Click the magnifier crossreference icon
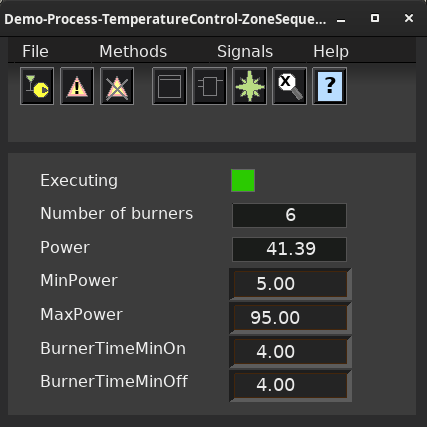The width and height of the screenshot is (427, 427). coord(289,86)
